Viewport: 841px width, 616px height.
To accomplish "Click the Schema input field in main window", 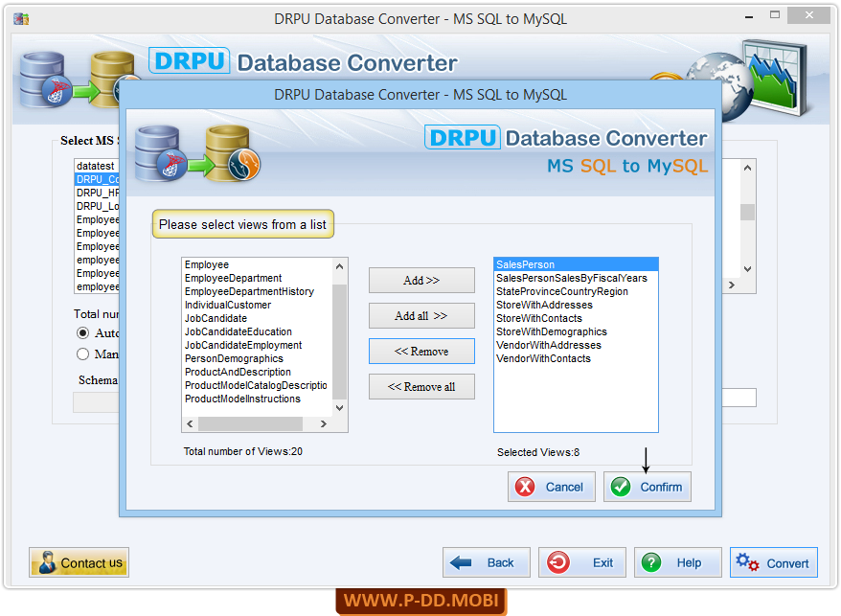I will tap(97, 402).
